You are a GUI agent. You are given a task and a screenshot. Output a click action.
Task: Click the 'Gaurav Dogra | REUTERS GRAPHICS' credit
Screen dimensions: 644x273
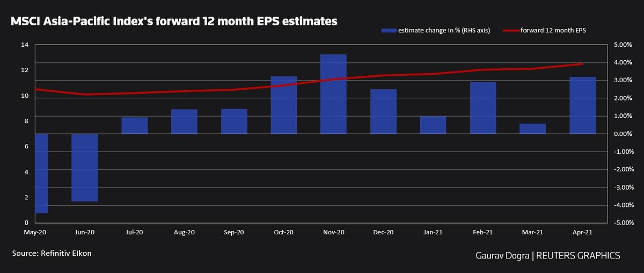click(548, 255)
